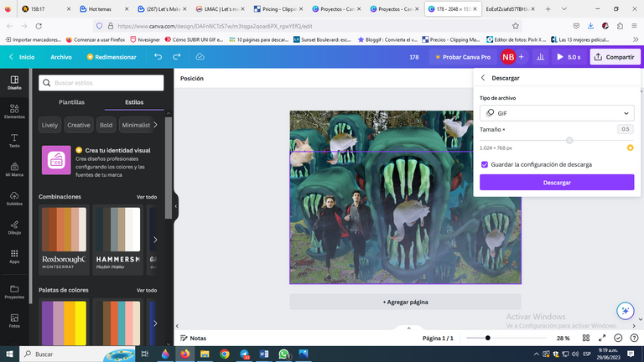The width and height of the screenshot is (644, 362).
Task: Open the Redimensionar menu
Action: (112, 57)
